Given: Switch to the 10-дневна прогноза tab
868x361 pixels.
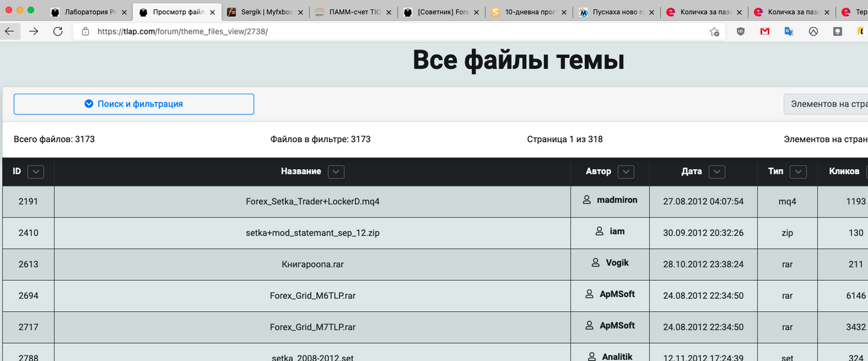Looking at the screenshot, I should pos(530,12).
